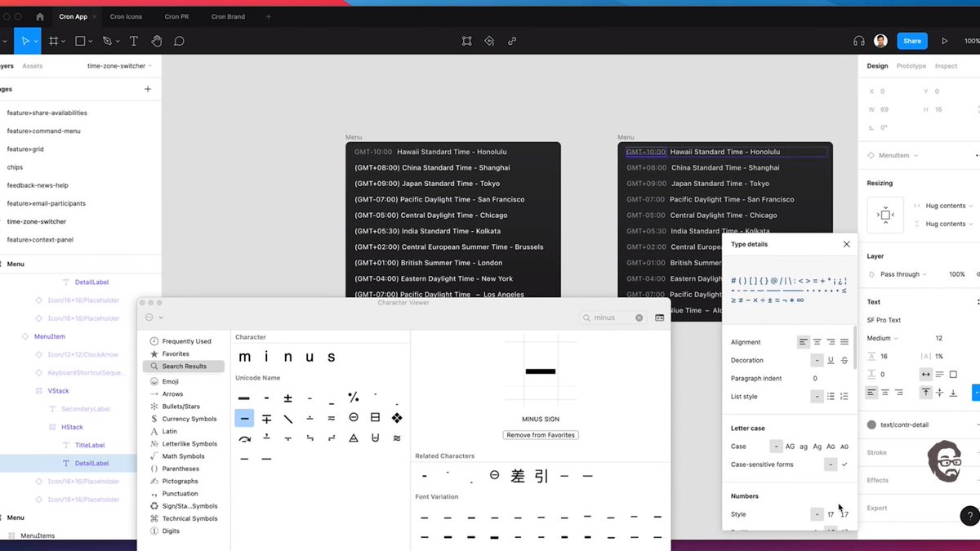Select the Text tool

(134, 41)
